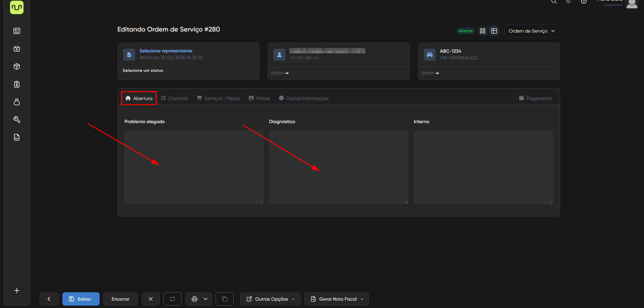
Task: Toggle the light/dark theme sun icon
Action: coord(568,2)
